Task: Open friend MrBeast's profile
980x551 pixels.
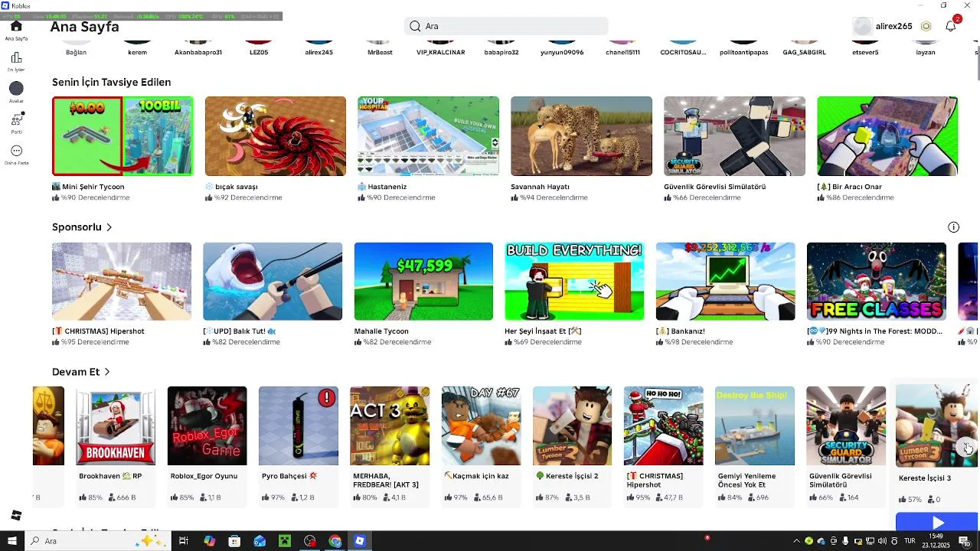Action: click(380, 52)
